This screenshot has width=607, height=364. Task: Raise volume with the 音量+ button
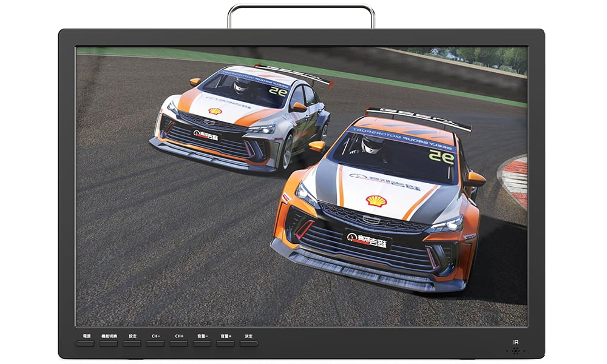pos(226,343)
